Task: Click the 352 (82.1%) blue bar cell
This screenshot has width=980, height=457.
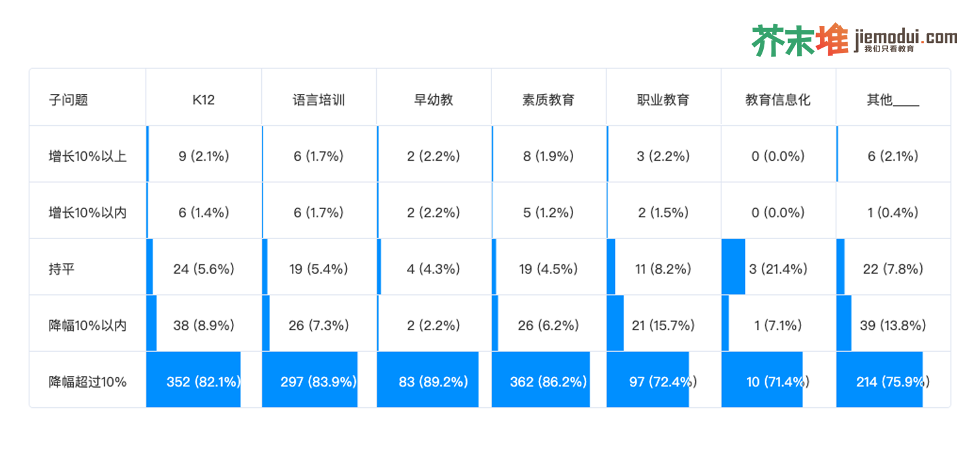Action: [x=203, y=381]
